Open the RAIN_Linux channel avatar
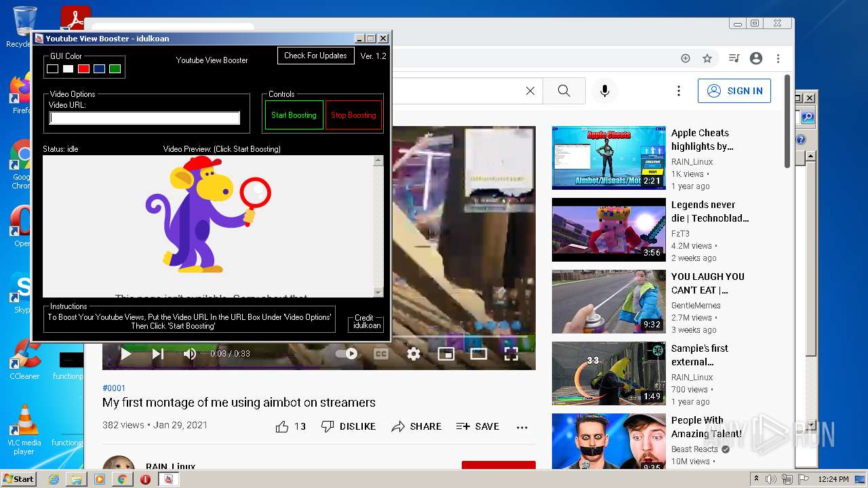 coord(119,462)
